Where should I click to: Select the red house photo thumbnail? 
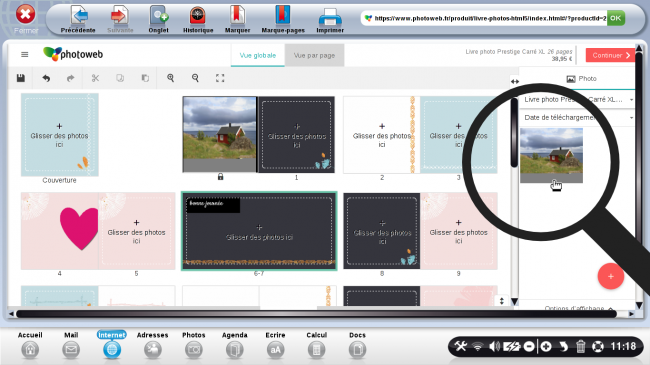coord(551,155)
